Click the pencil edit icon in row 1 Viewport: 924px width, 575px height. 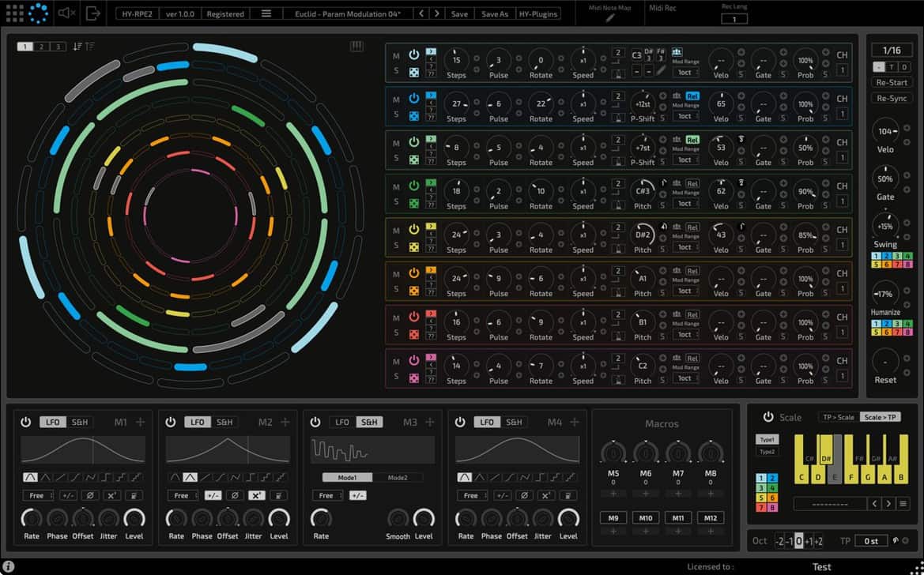(661, 71)
